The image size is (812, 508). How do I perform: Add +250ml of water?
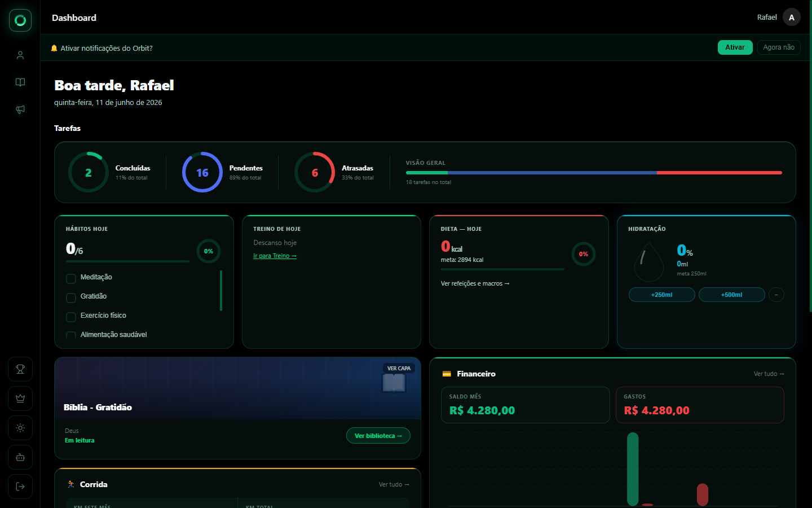click(x=661, y=295)
